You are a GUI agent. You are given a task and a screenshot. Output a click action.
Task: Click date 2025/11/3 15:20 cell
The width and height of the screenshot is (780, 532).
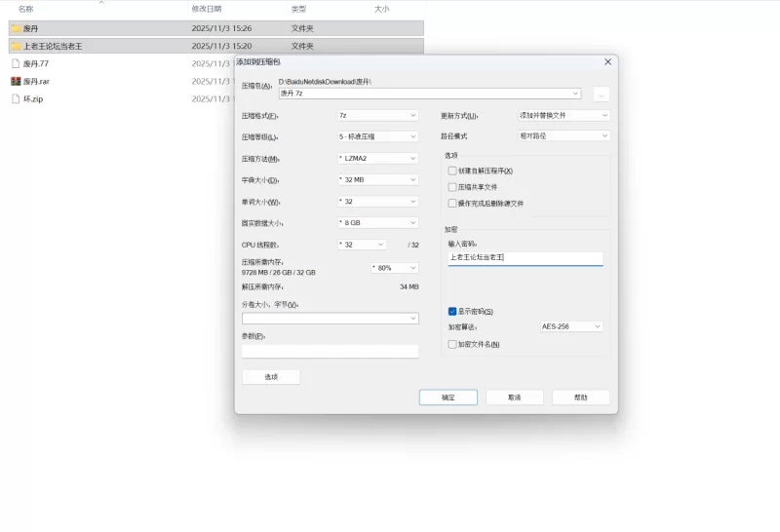point(221,46)
